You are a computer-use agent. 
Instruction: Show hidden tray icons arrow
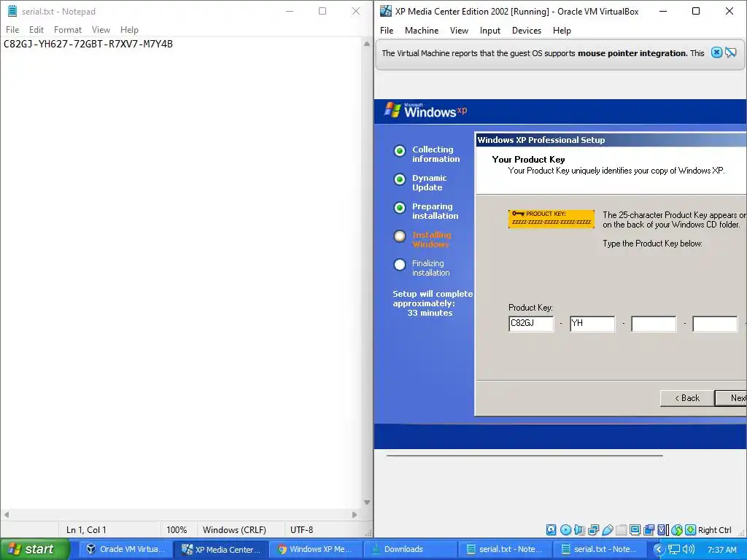click(659, 549)
